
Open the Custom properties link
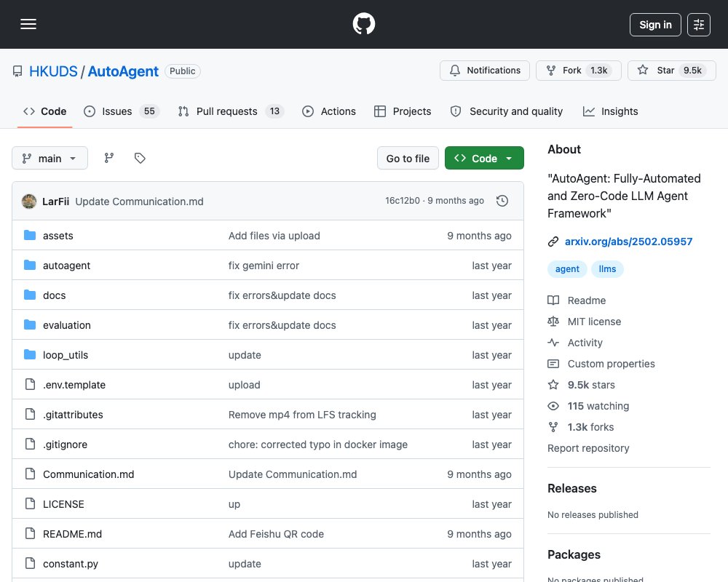click(601, 364)
